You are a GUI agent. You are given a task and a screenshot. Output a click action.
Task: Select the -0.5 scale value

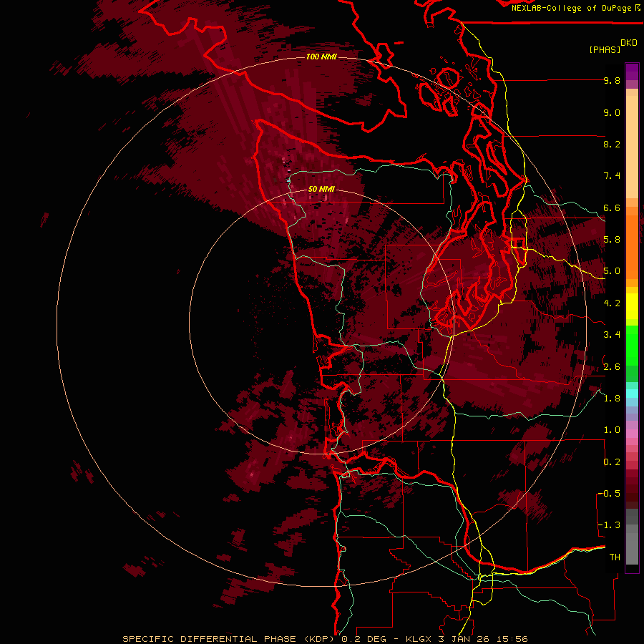coord(609,494)
